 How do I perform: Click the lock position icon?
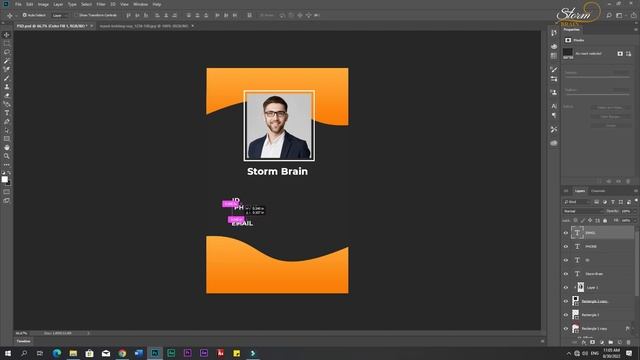(x=590, y=220)
